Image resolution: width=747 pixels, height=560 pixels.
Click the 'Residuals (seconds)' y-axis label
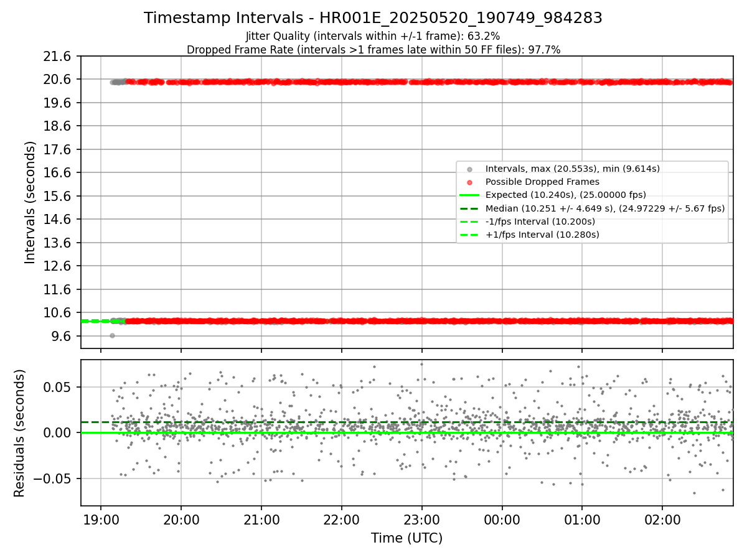[x=19, y=433]
